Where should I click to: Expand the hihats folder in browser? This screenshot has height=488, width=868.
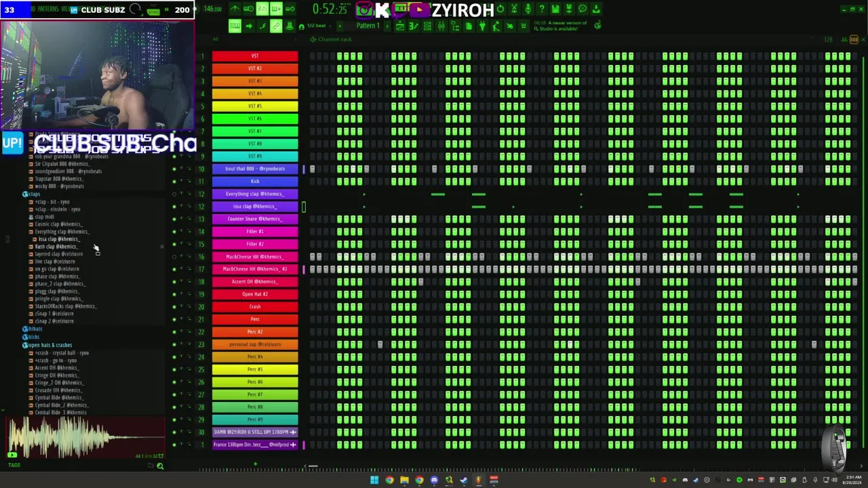33,329
